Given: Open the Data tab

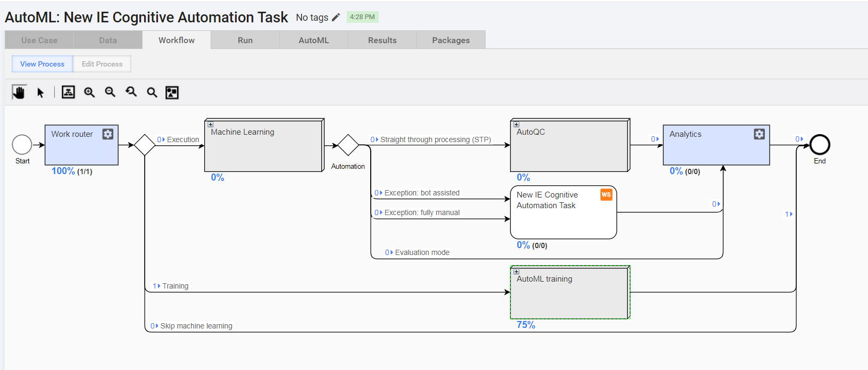Looking at the screenshot, I should (x=108, y=40).
